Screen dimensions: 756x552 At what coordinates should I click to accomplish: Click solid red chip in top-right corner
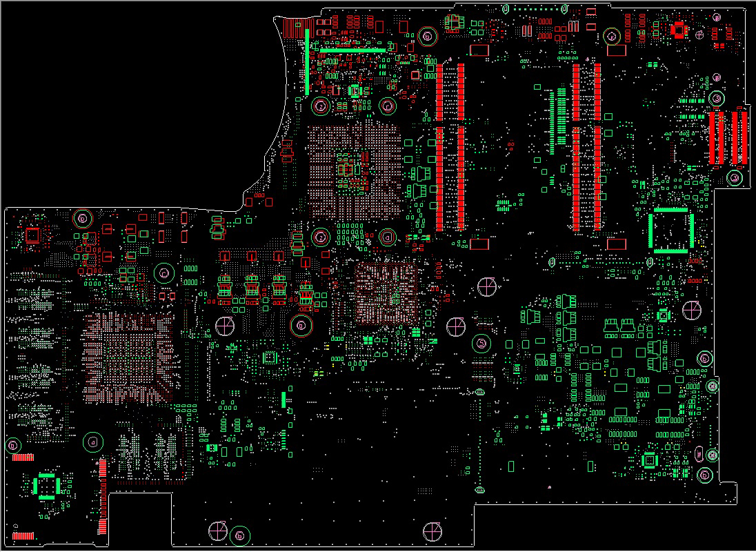coord(679,30)
